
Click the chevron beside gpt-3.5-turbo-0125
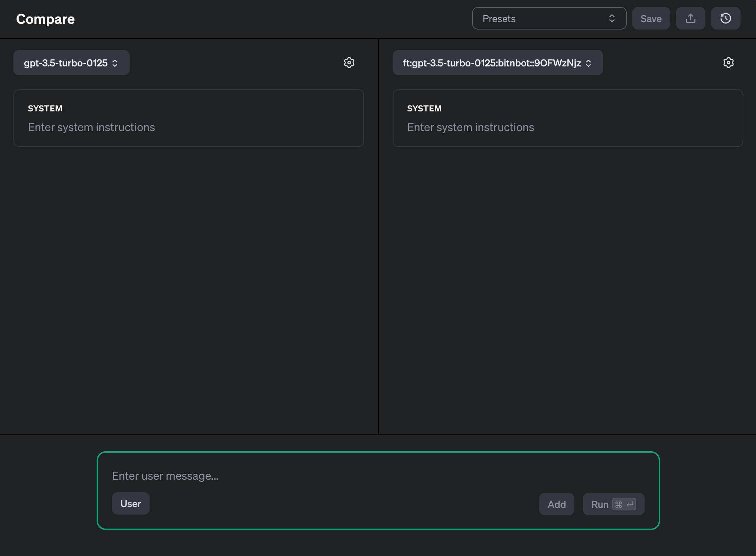115,63
